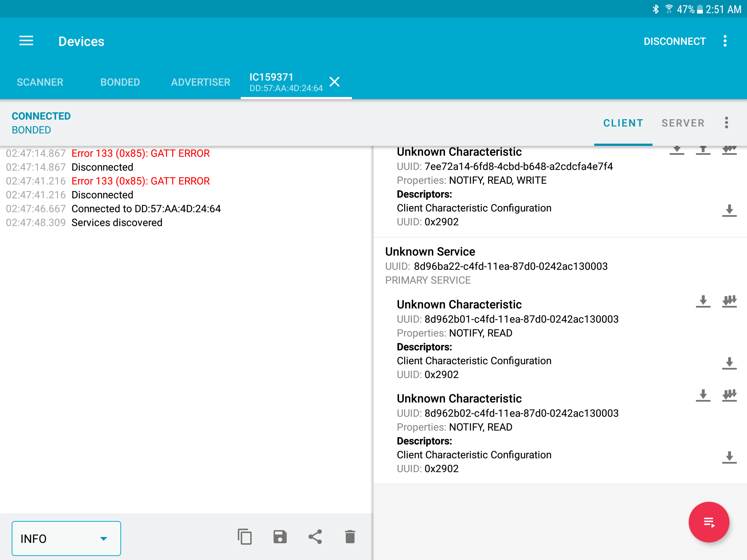Save the log to a file
The height and width of the screenshot is (560, 747).
(x=280, y=537)
